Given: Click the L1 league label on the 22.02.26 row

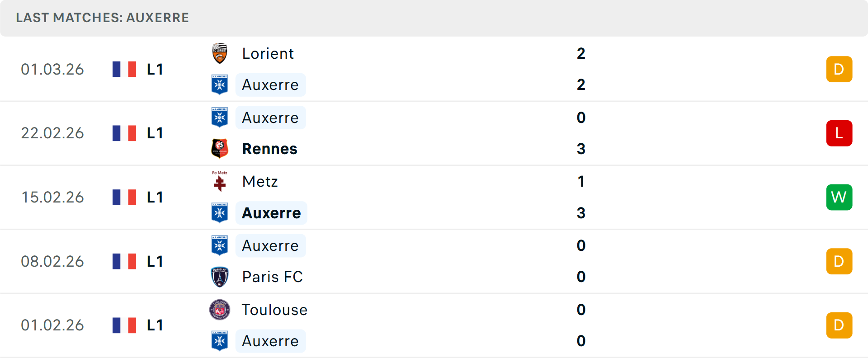Looking at the screenshot, I should click(155, 133).
